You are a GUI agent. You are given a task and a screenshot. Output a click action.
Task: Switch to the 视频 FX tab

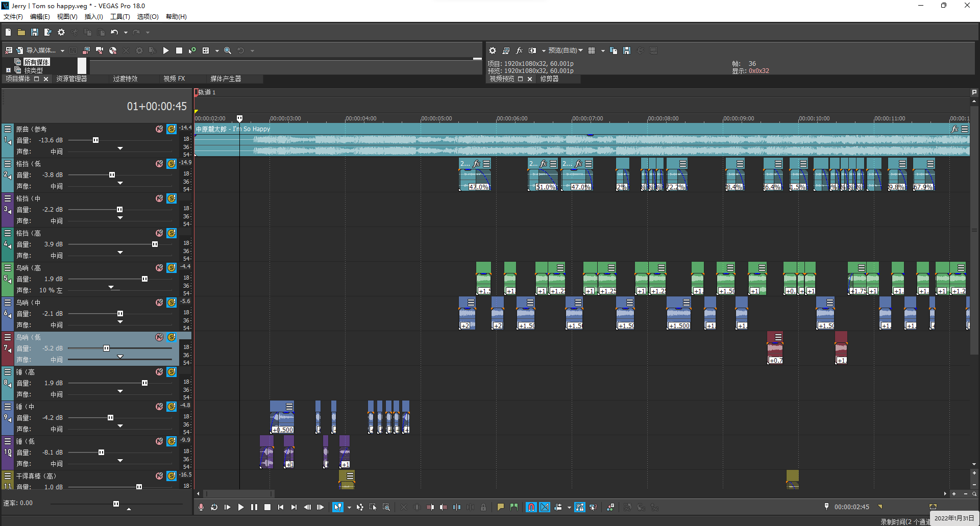point(174,79)
